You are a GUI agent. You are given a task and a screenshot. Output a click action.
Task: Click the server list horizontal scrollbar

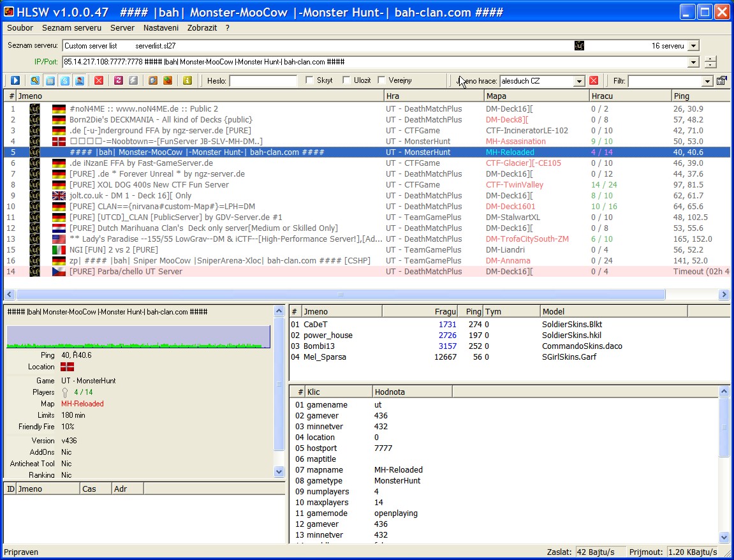tap(340, 295)
